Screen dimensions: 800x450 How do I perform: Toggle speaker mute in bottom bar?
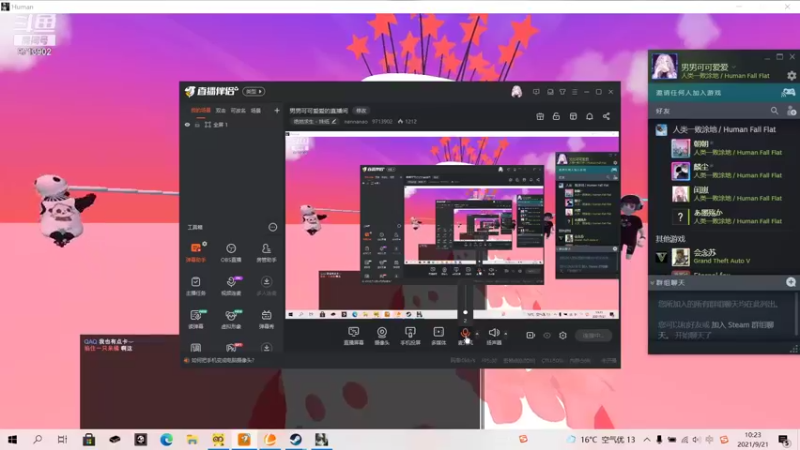(x=493, y=333)
